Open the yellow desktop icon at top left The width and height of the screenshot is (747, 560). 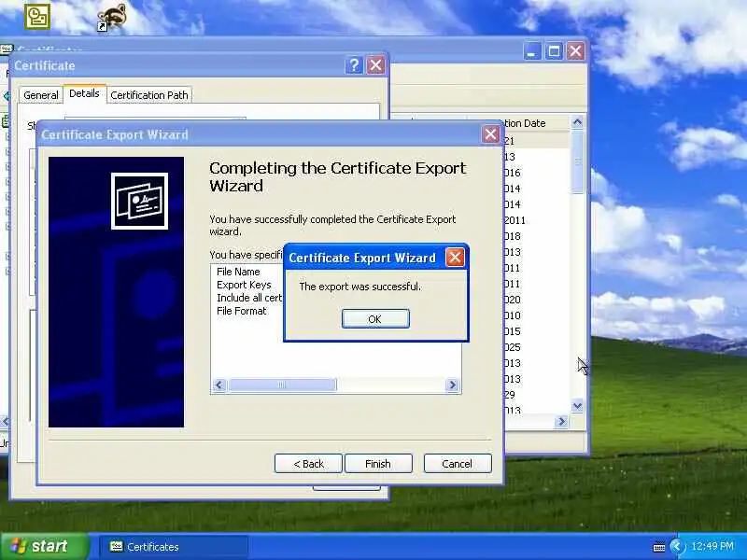(x=37, y=17)
